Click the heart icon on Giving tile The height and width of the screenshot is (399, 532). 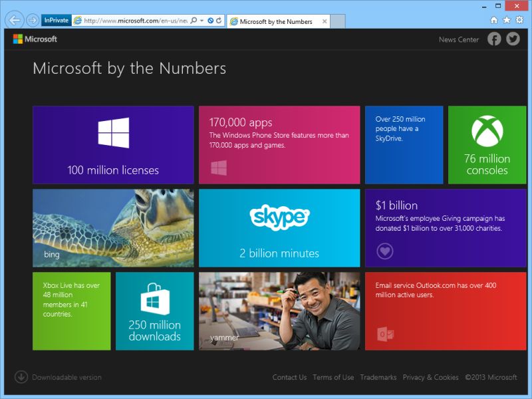click(x=385, y=251)
